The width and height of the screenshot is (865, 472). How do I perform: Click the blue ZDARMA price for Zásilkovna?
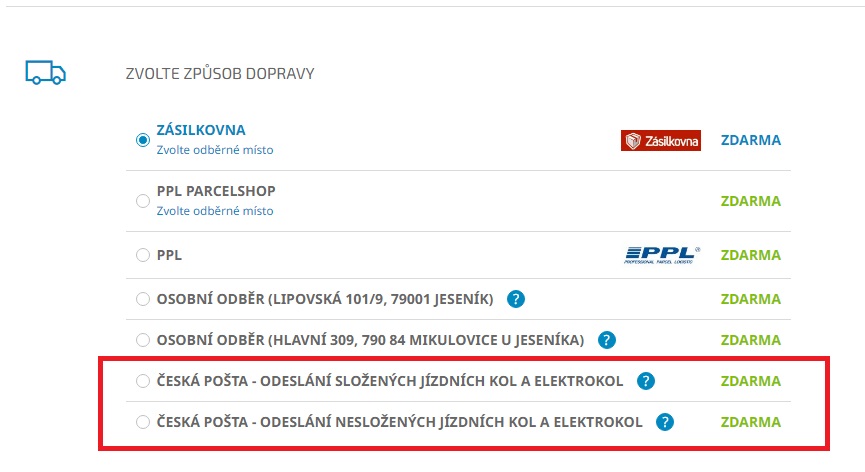pos(751,140)
